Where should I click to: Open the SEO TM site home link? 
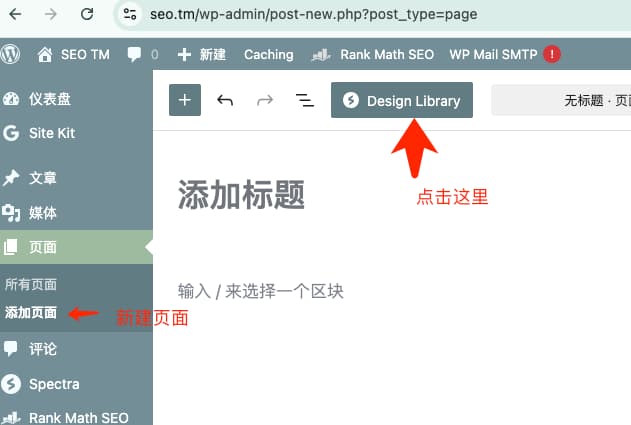point(74,54)
